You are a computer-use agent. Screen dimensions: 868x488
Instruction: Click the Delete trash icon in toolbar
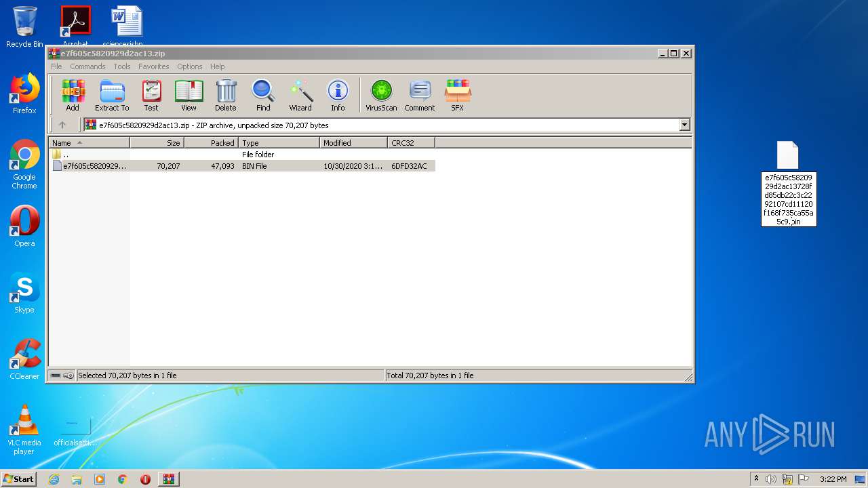(226, 95)
